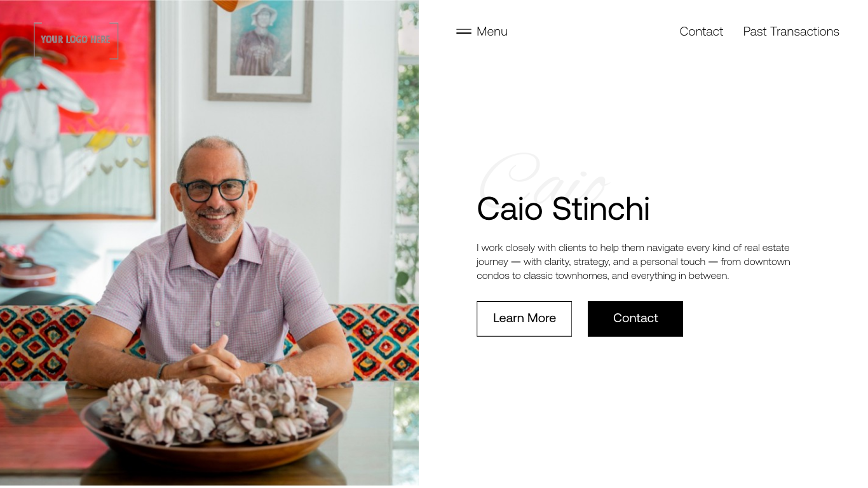
Task: Open the Menu text label
Action: (492, 32)
